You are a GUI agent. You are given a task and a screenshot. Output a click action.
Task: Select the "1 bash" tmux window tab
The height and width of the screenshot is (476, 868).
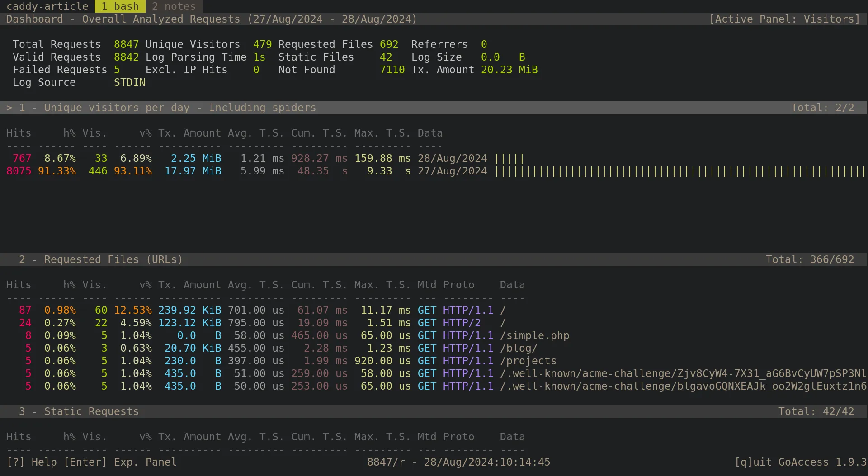(120, 6)
